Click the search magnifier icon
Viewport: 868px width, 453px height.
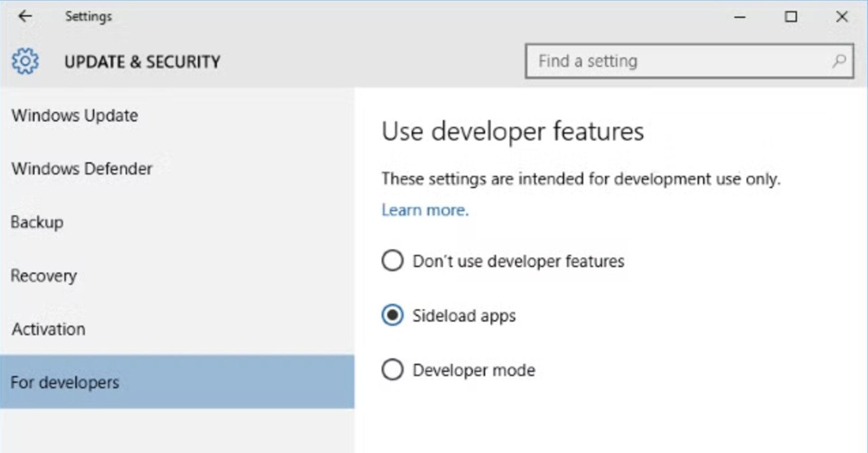(838, 61)
